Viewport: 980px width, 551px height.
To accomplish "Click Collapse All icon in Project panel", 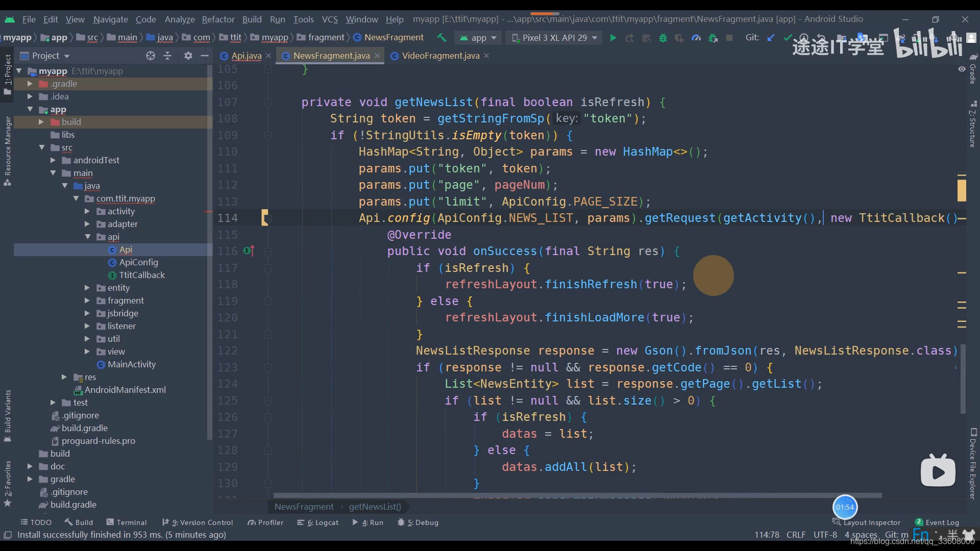I will (x=167, y=56).
